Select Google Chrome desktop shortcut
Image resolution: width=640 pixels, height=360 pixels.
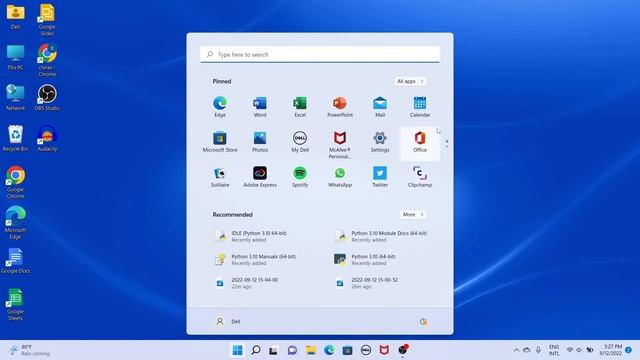coord(15,182)
